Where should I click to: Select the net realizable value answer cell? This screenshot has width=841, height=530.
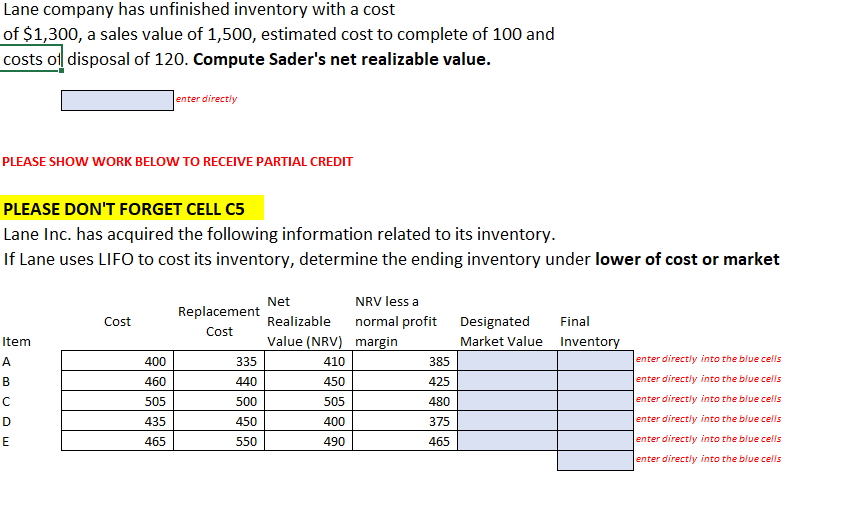(117, 100)
